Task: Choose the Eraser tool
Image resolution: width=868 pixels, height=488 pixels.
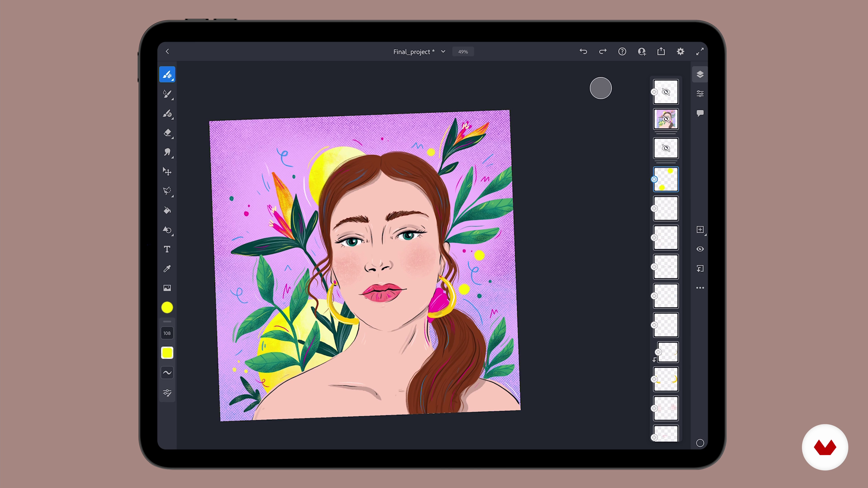Action: point(167,133)
